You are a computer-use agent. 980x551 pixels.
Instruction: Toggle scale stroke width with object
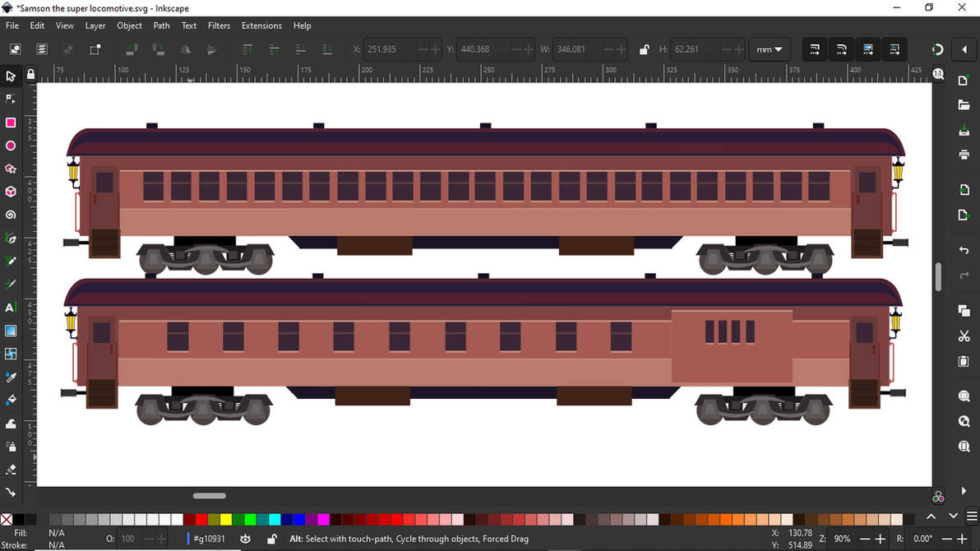coord(815,49)
